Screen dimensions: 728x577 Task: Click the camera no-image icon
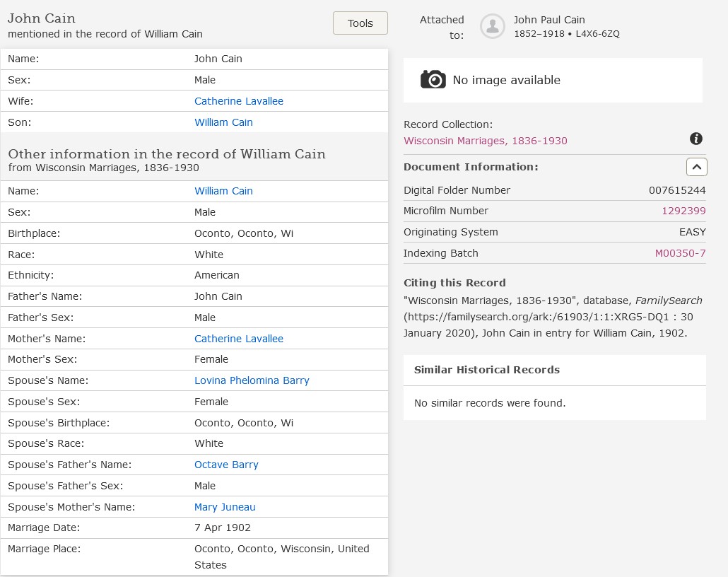433,80
